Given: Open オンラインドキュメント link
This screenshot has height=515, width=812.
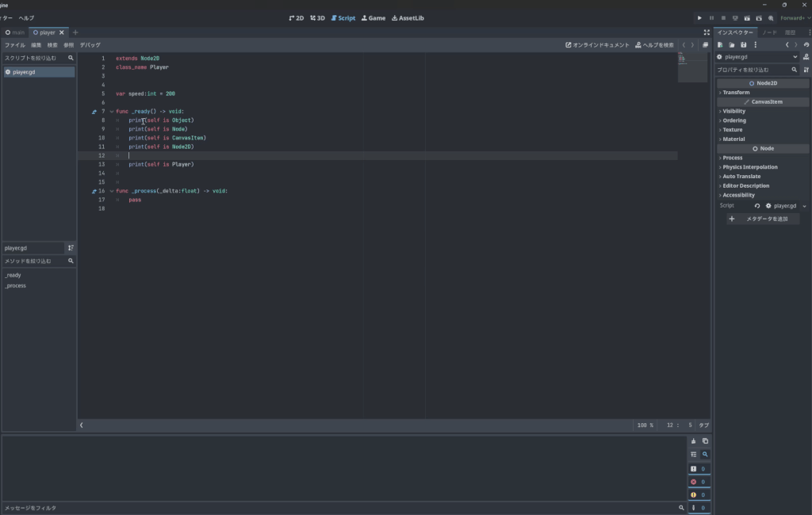Looking at the screenshot, I should click(597, 45).
